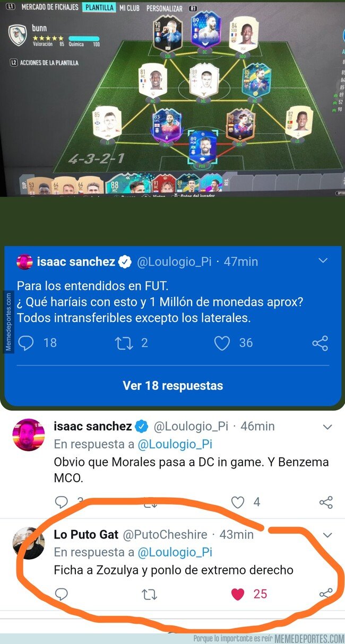
Task: Share the Morales DC reply tweet
Action: [326, 502]
